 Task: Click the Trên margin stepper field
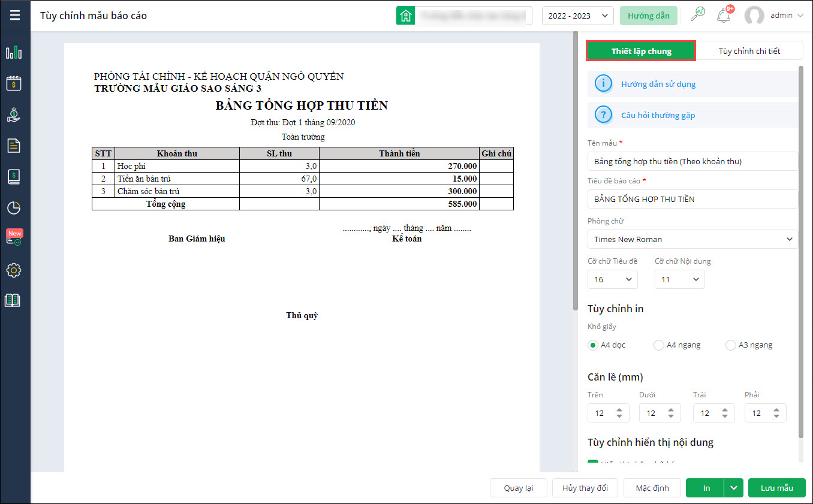[608, 413]
